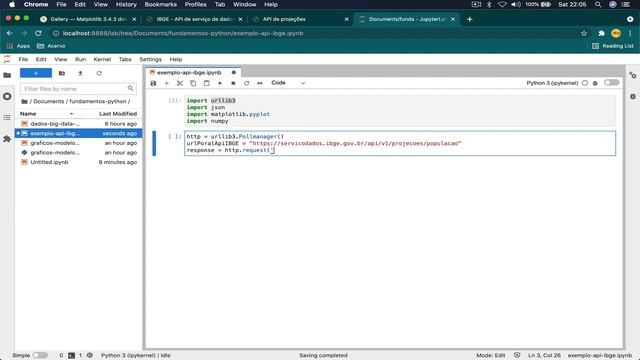
Task: Copy selected cells in notebook toolbar
Action: click(193, 83)
